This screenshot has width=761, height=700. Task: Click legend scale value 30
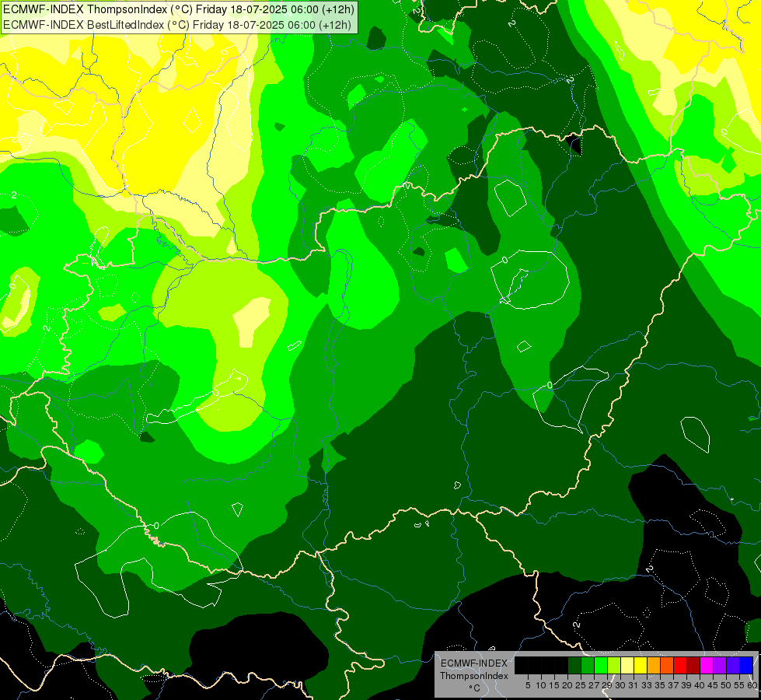point(620,685)
